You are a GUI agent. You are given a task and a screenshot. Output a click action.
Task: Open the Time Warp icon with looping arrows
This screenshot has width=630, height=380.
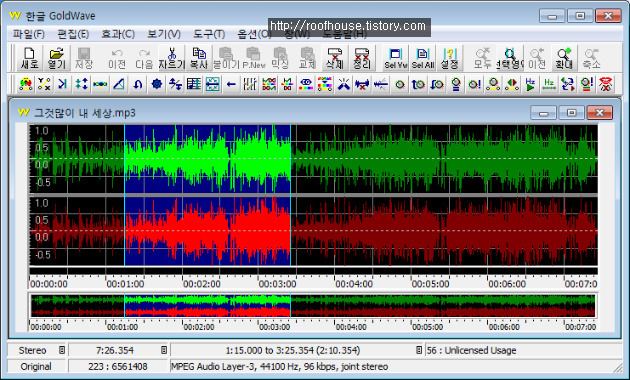tap(568, 84)
